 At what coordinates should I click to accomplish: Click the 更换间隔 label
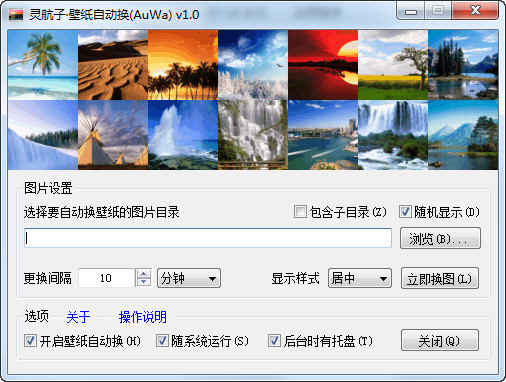(48, 278)
